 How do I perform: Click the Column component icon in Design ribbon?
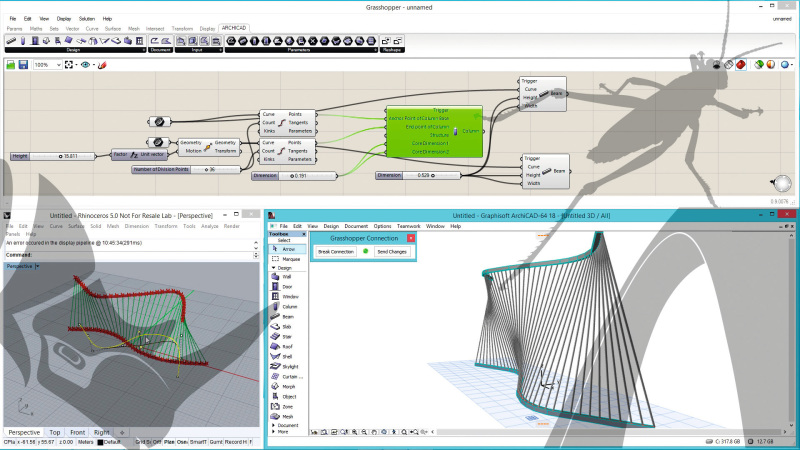23,41
